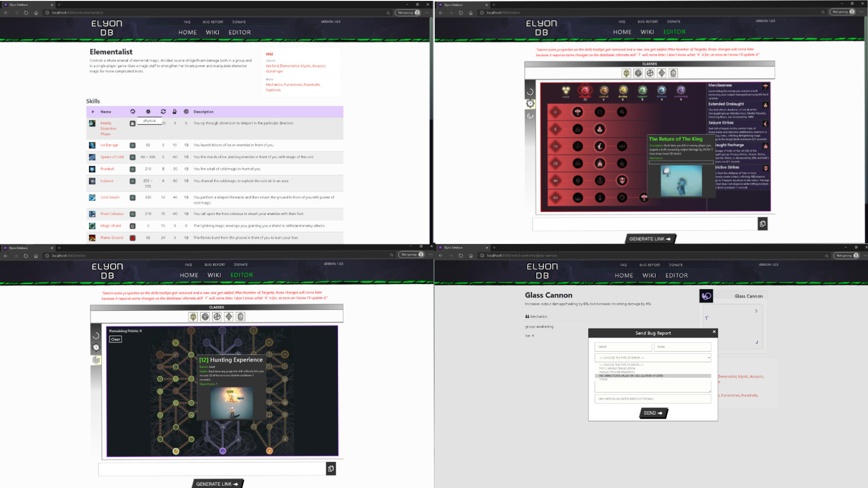Click the red fire swatch on Flame Ground

tap(132, 238)
